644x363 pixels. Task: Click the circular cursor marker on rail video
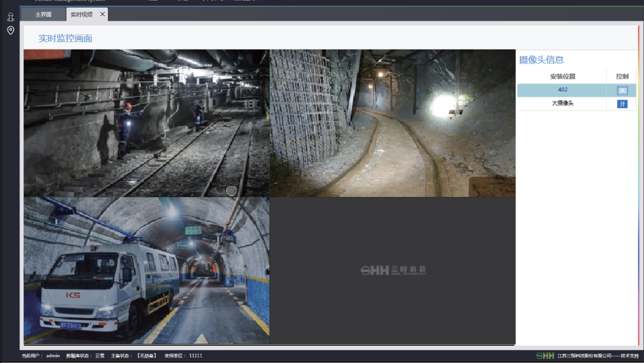[231, 190]
